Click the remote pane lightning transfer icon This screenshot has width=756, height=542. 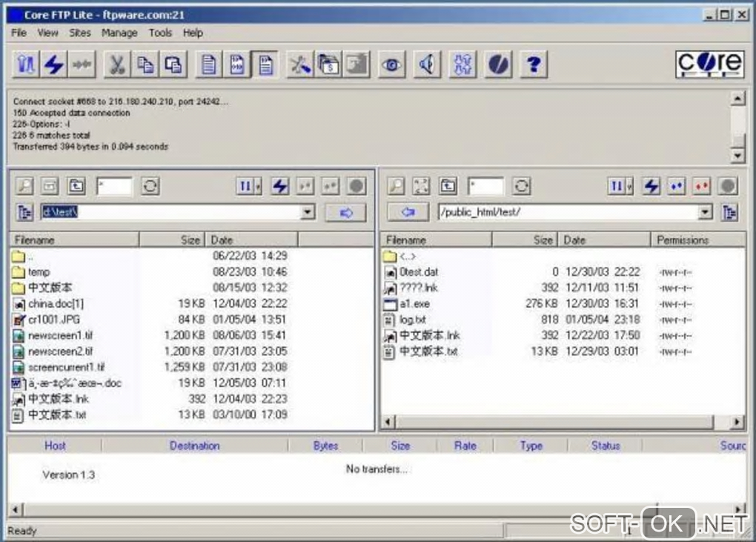click(651, 185)
